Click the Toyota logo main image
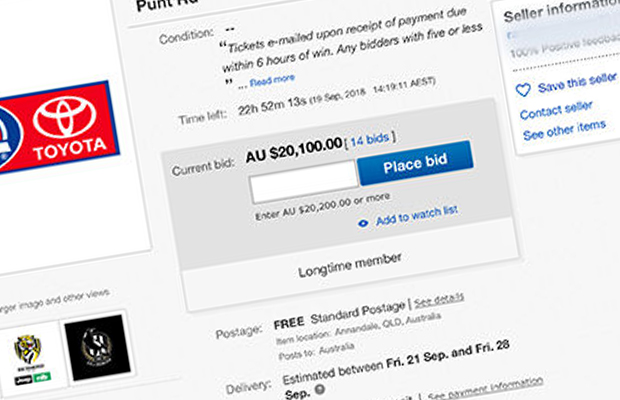Viewport: 620px width, 400px height. (59, 128)
